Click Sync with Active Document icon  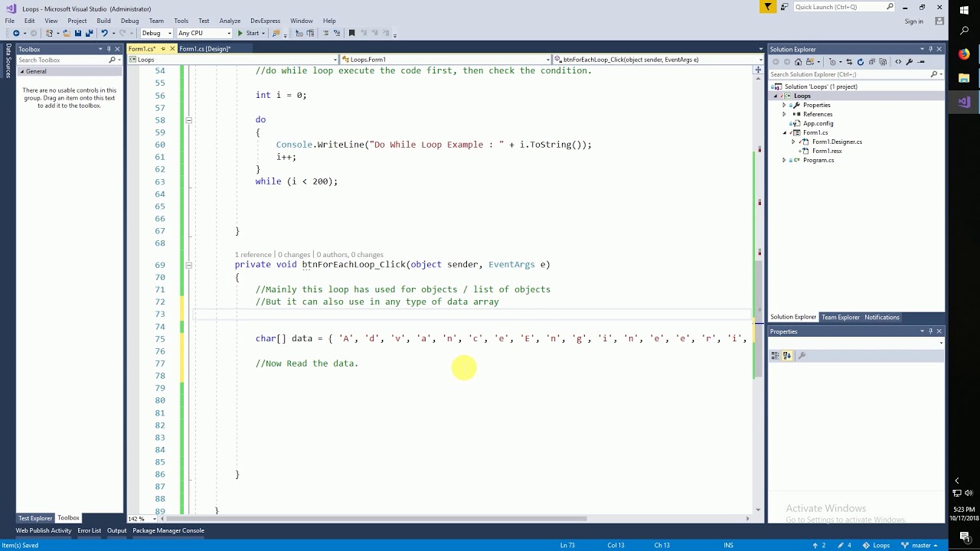(x=849, y=62)
